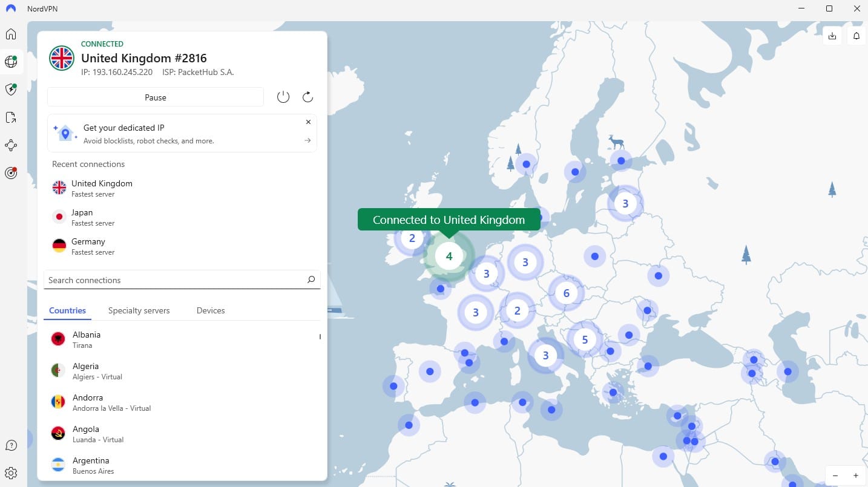Dismiss the dedicated IP banner
868x487 pixels.
coord(308,122)
